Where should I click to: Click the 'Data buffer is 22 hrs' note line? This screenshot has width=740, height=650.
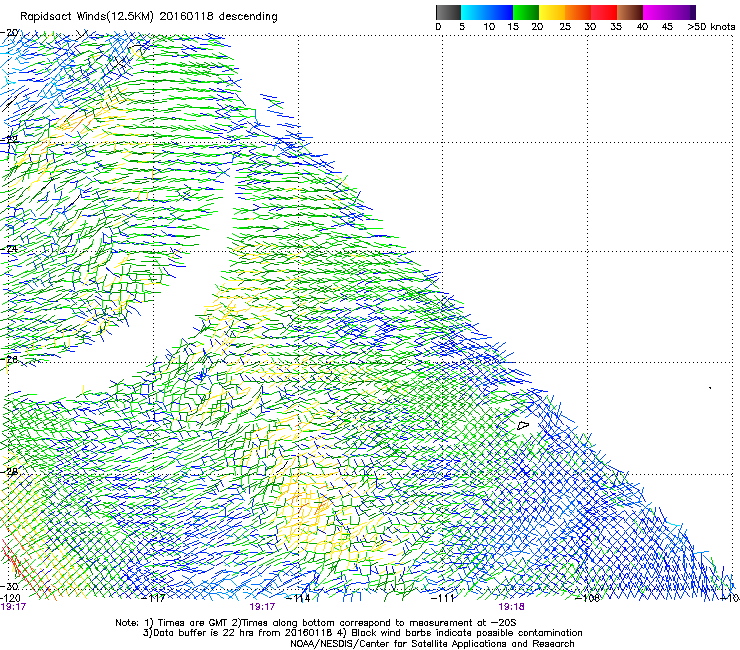(362, 633)
